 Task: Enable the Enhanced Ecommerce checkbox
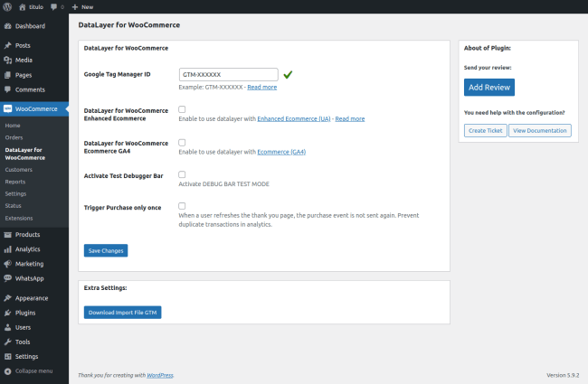point(183,109)
